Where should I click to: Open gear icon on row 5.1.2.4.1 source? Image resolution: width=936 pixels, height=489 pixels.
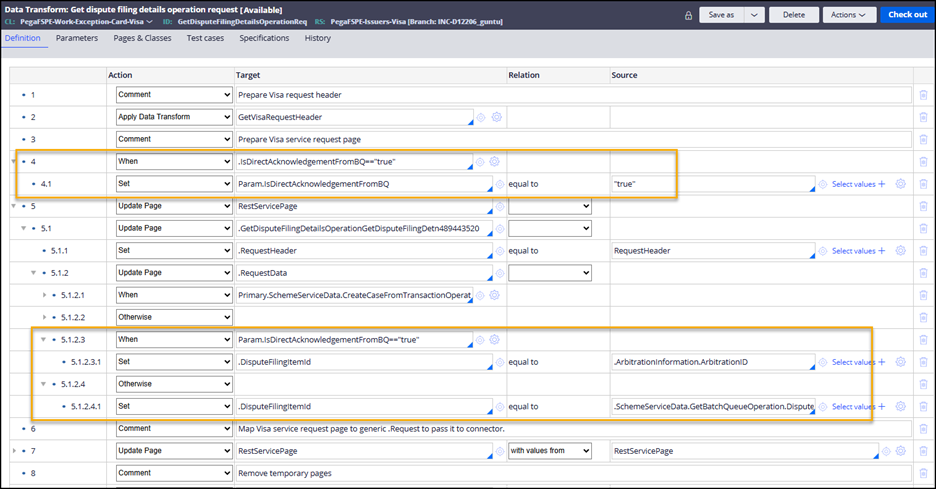click(x=901, y=407)
